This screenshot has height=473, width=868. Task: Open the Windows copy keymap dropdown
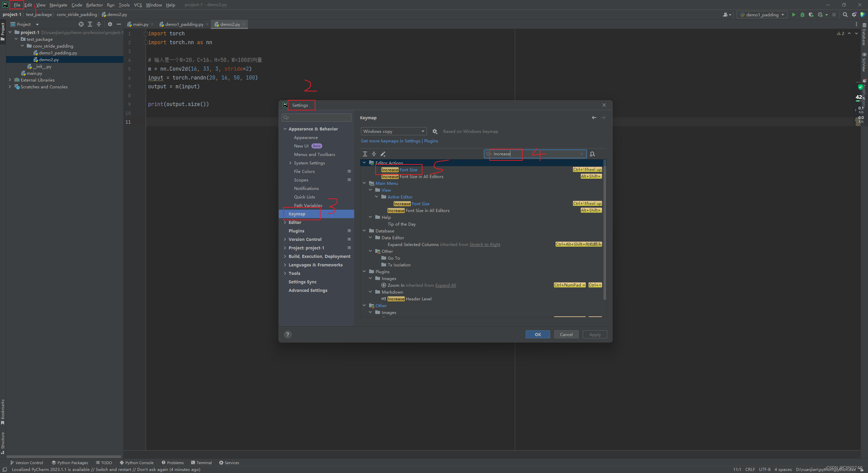click(x=393, y=132)
